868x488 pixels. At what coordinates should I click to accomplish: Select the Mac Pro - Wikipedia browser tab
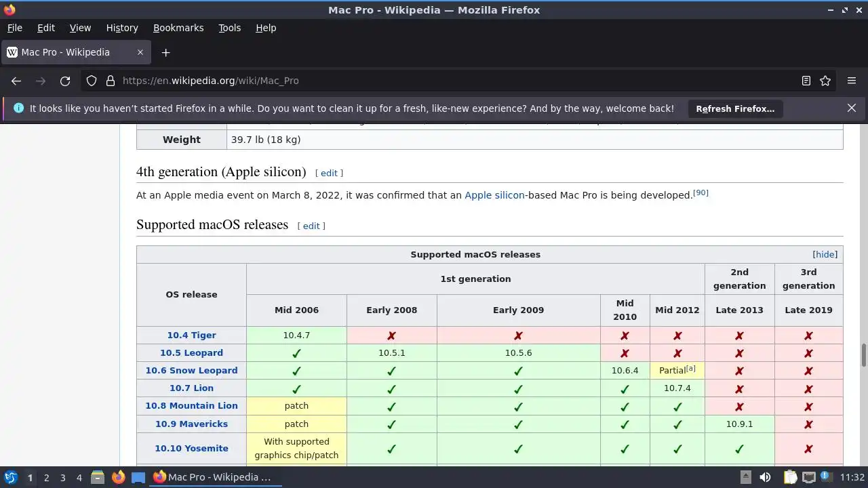(75, 52)
